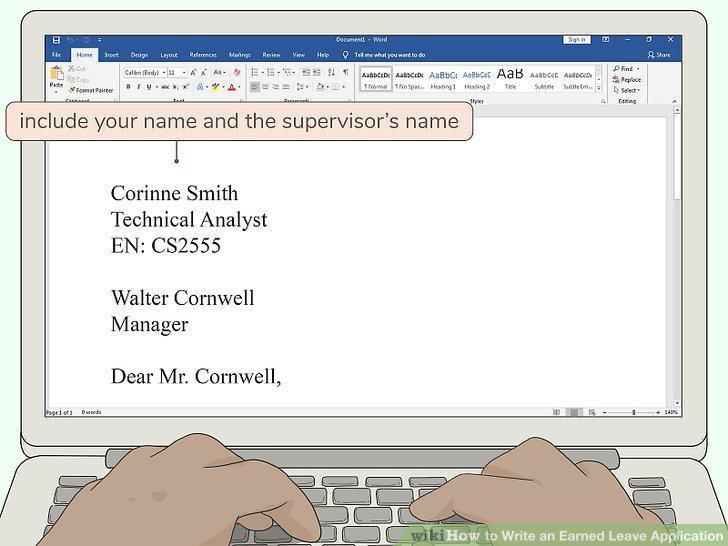The height and width of the screenshot is (546, 728).
Task: Select Center paragraph alignment
Action: (265, 87)
